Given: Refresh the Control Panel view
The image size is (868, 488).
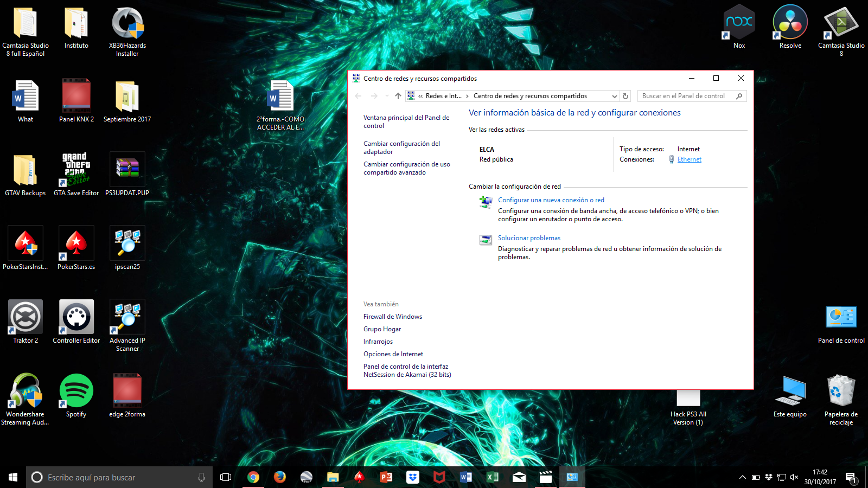Looking at the screenshot, I should click(x=626, y=96).
